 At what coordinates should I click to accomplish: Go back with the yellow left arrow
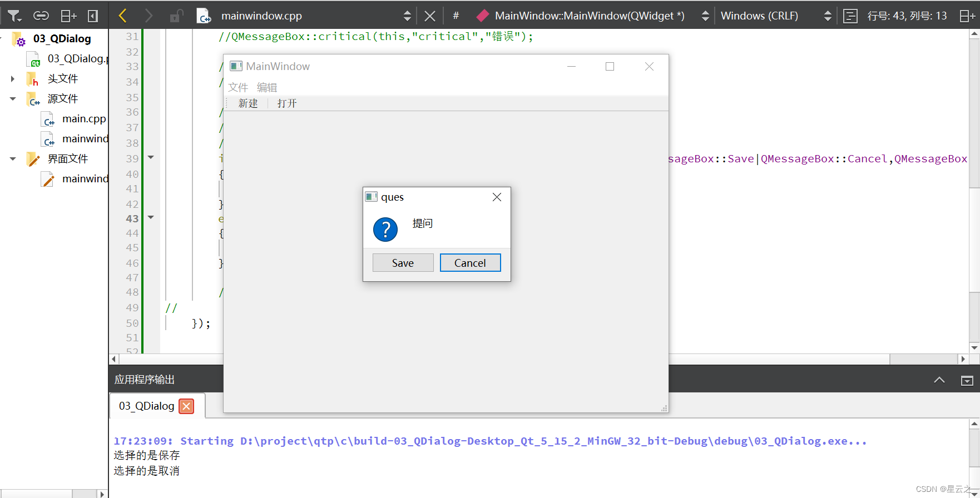pos(123,16)
